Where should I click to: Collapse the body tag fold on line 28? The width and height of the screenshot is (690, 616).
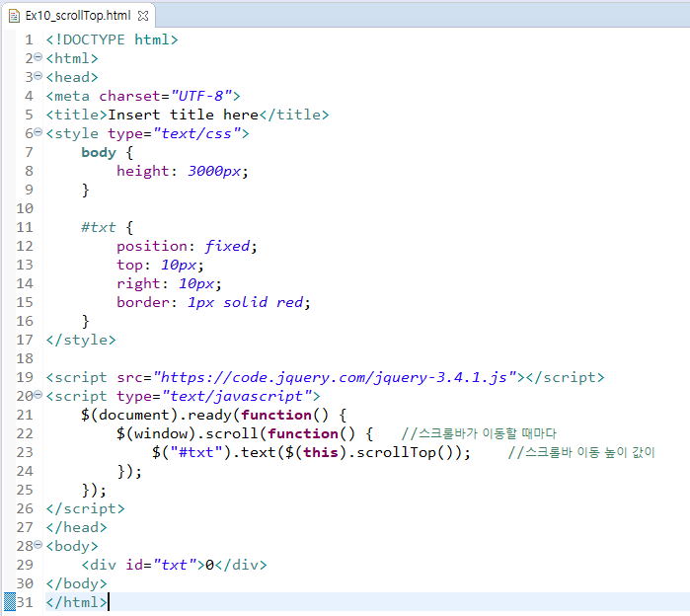pyautogui.click(x=38, y=545)
